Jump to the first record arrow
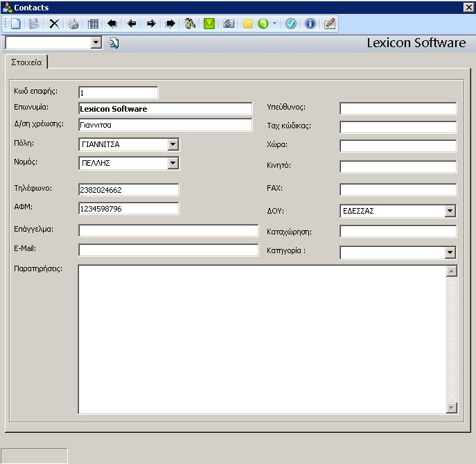476x464 pixels. point(112,24)
